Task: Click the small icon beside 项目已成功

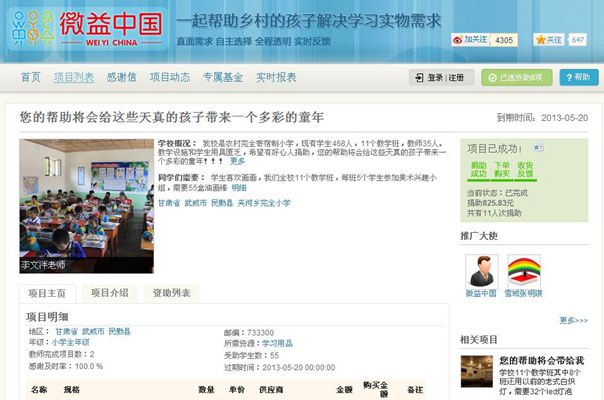Action: coord(538,146)
